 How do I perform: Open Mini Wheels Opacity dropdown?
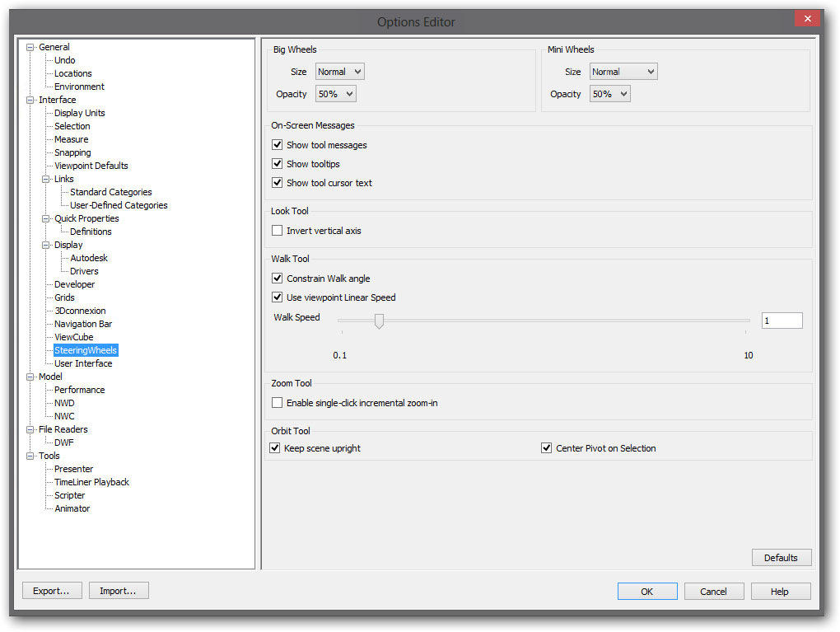click(609, 94)
